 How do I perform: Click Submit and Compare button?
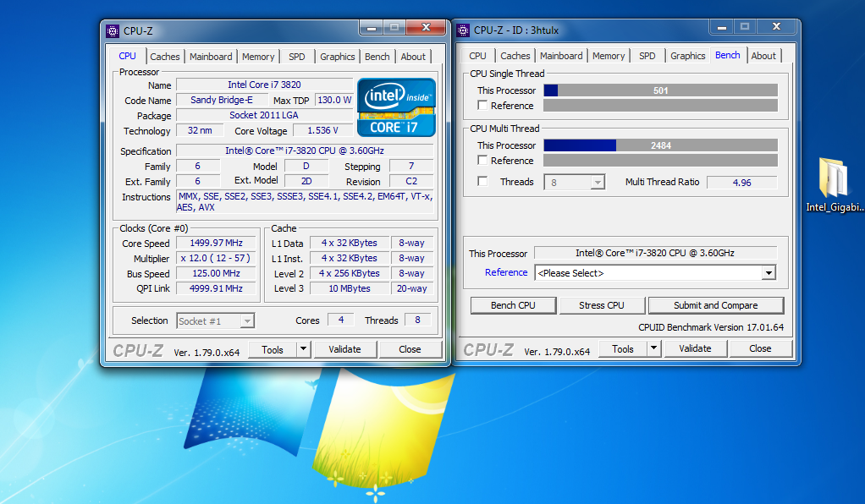tap(716, 305)
